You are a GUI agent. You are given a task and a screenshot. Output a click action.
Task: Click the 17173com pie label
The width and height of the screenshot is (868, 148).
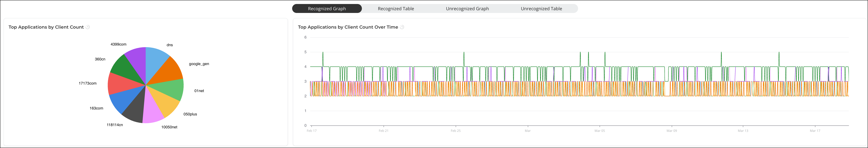88,83
